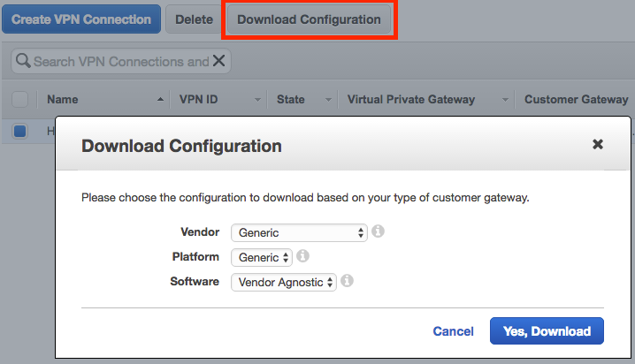The width and height of the screenshot is (635, 364).
Task: Click the info icon next to Platform
Action: coord(302,256)
